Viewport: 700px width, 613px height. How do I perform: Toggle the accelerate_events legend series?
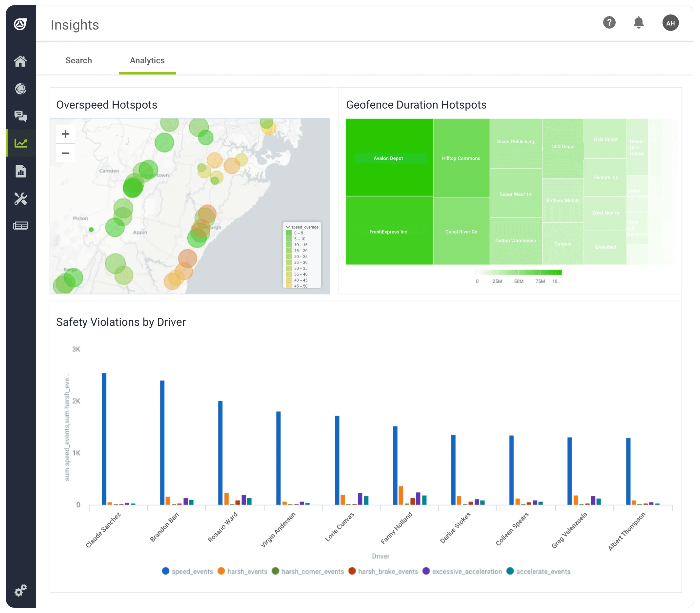click(538, 571)
